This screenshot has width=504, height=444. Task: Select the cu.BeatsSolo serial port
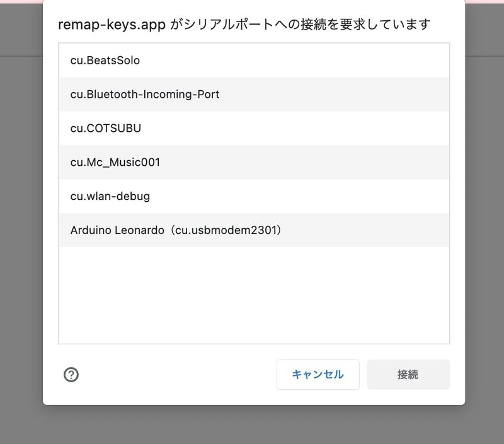click(254, 60)
